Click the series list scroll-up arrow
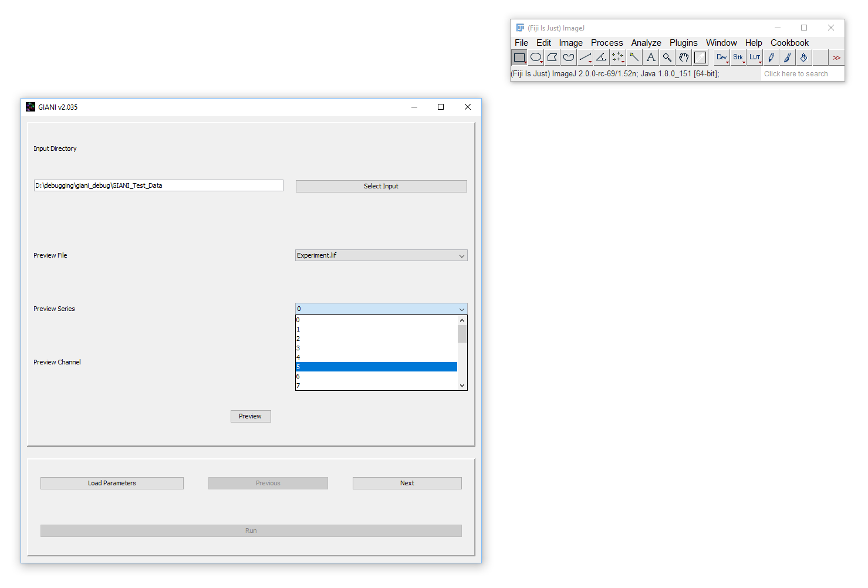 tap(462, 320)
